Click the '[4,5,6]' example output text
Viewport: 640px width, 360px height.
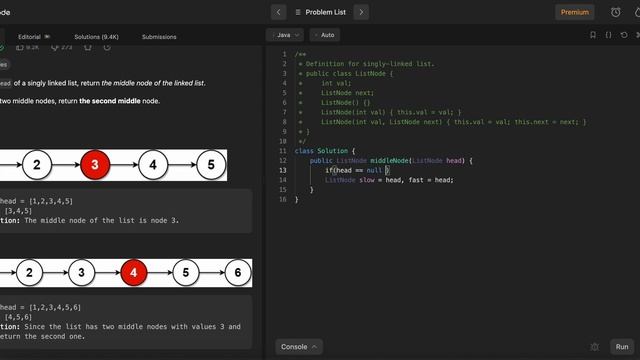(18, 317)
